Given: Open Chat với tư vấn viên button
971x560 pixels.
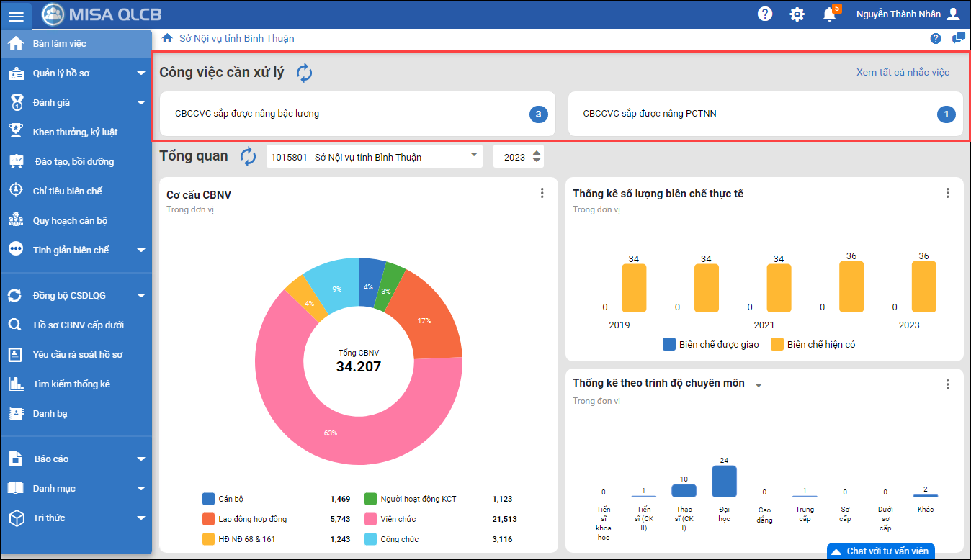Looking at the screenshot, I should pos(880,551).
